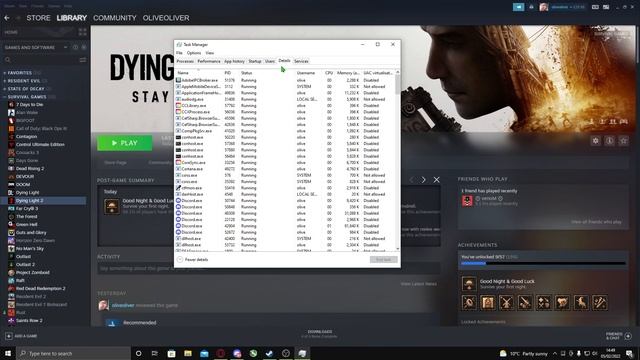The width and height of the screenshot is (640, 360).
Task: Select Cortana.exe process row
Action: tap(285, 169)
